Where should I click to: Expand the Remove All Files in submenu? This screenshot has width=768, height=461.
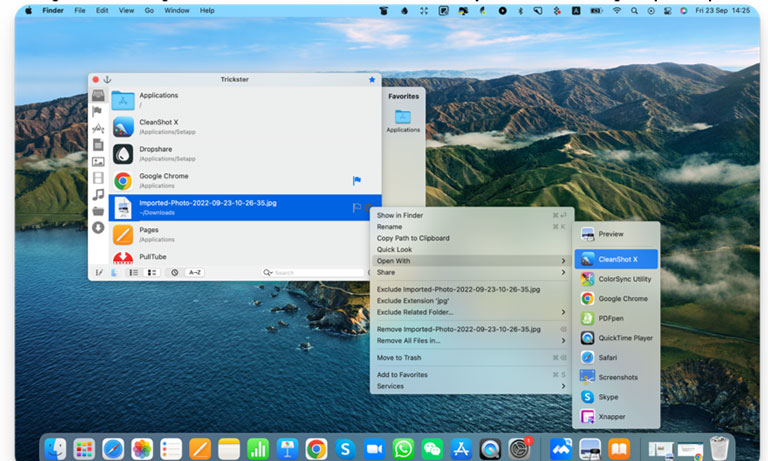(472, 340)
